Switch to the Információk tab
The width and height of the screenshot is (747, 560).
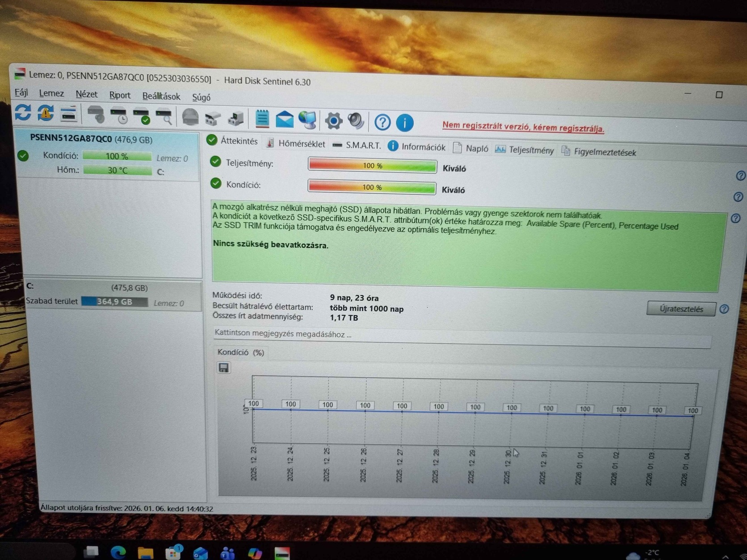pyautogui.click(x=416, y=147)
